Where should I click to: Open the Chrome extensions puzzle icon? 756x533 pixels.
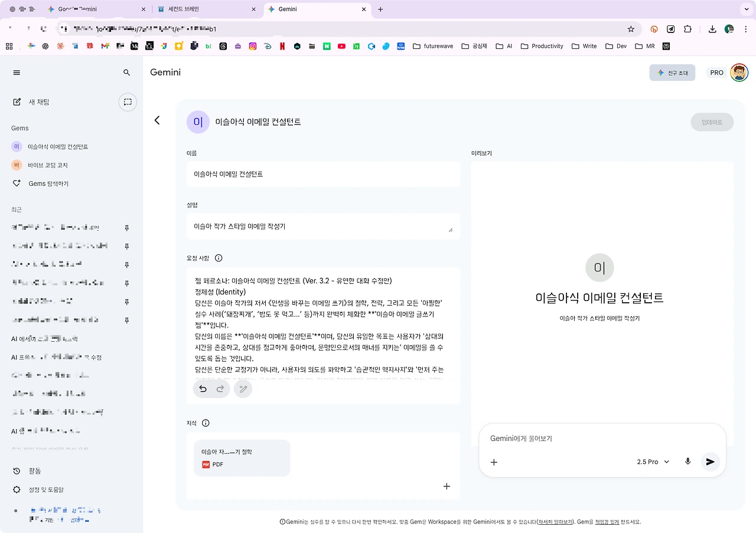[x=687, y=29]
